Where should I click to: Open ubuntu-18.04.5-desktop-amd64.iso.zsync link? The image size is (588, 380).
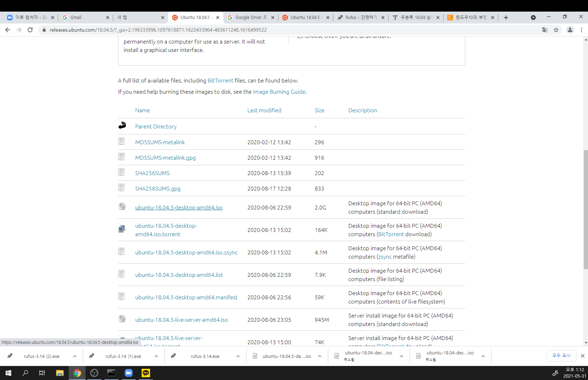pyautogui.click(x=186, y=253)
